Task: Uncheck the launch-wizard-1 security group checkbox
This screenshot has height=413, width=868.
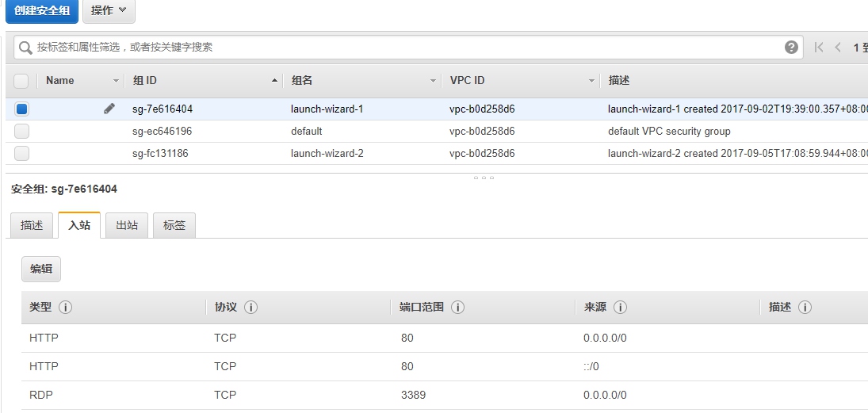Action: point(22,109)
